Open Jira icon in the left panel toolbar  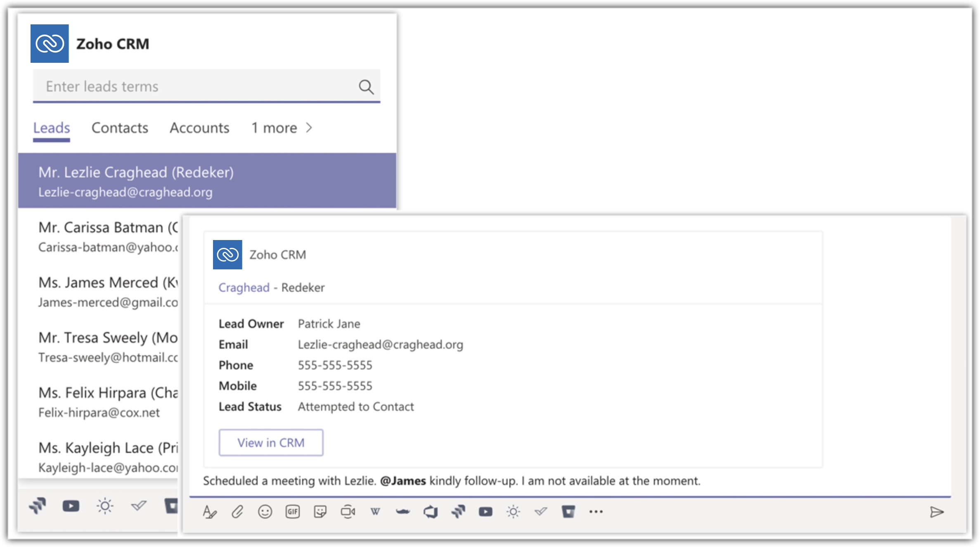(x=38, y=506)
